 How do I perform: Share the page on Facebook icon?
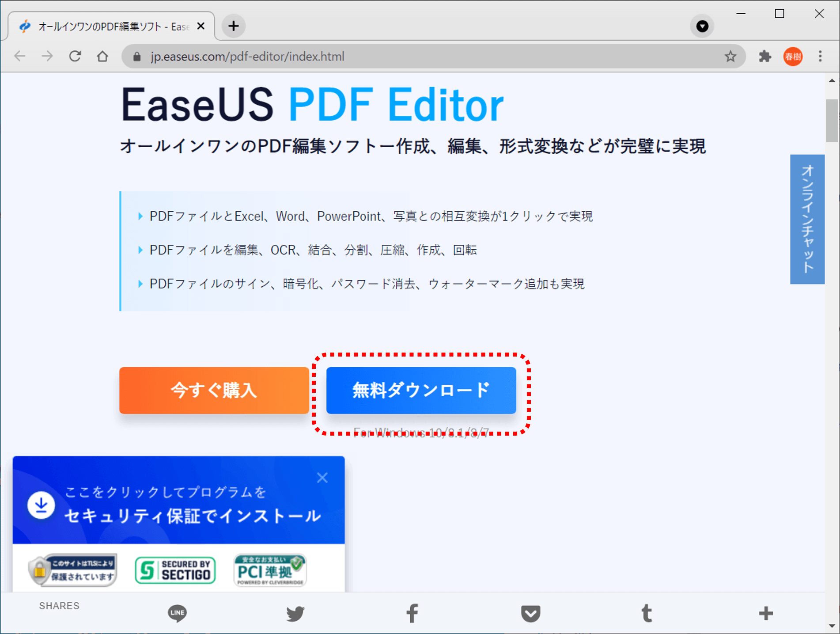412,613
